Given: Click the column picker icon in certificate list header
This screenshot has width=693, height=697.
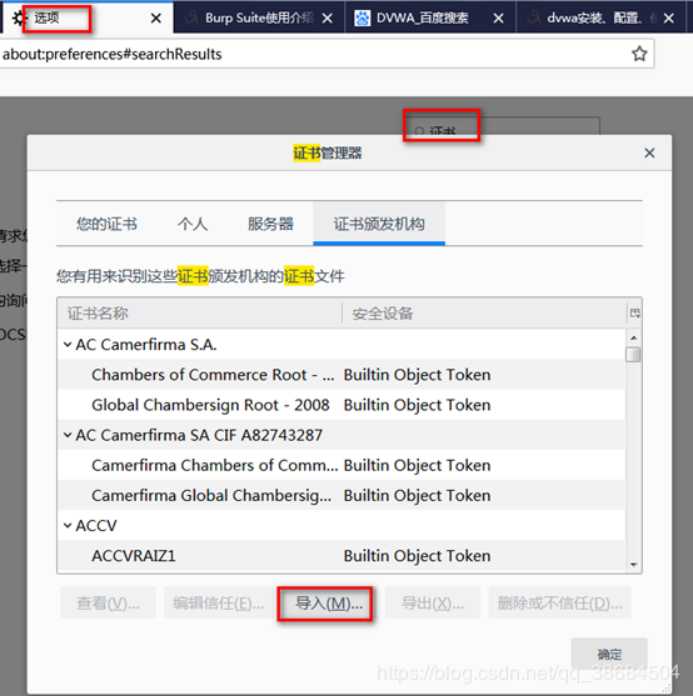Looking at the screenshot, I should [x=634, y=313].
